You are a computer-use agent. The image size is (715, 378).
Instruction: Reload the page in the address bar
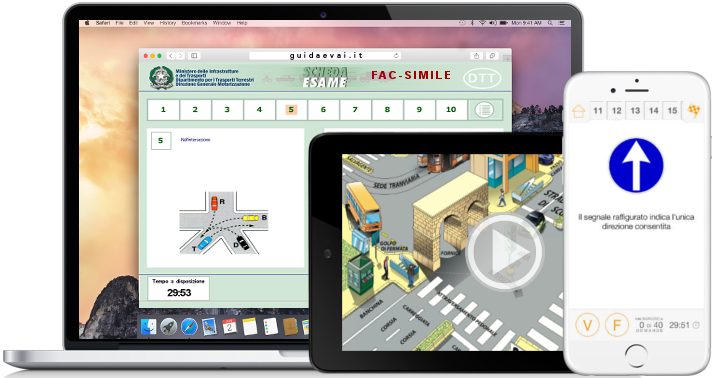[396, 56]
